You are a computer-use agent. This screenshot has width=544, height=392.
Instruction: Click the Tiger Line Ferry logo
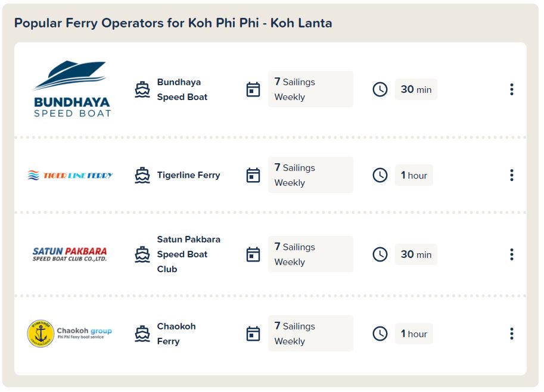click(x=70, y=175)
